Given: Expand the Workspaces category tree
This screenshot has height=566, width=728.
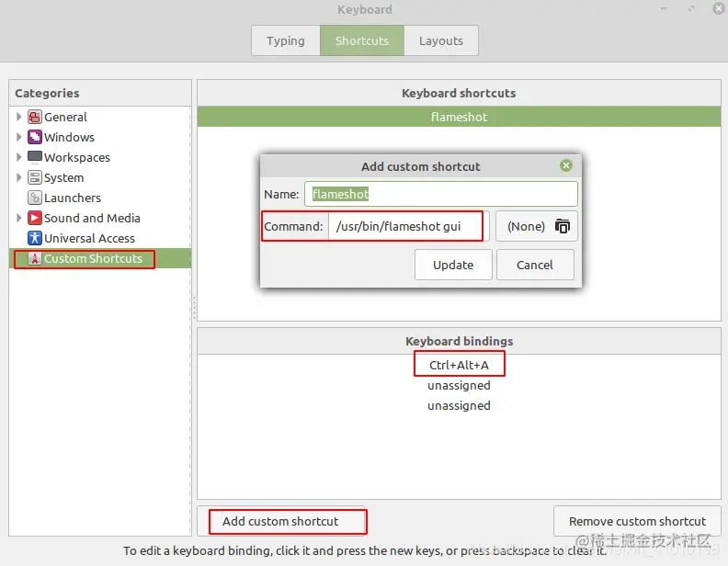Looking at the screenshot, I should pyautogui.click(x=18, y=157).
